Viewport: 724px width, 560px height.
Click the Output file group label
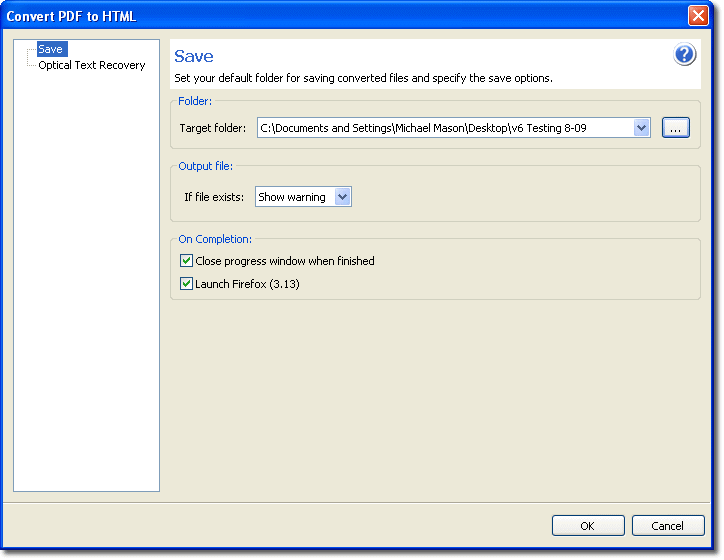point(205,166)
